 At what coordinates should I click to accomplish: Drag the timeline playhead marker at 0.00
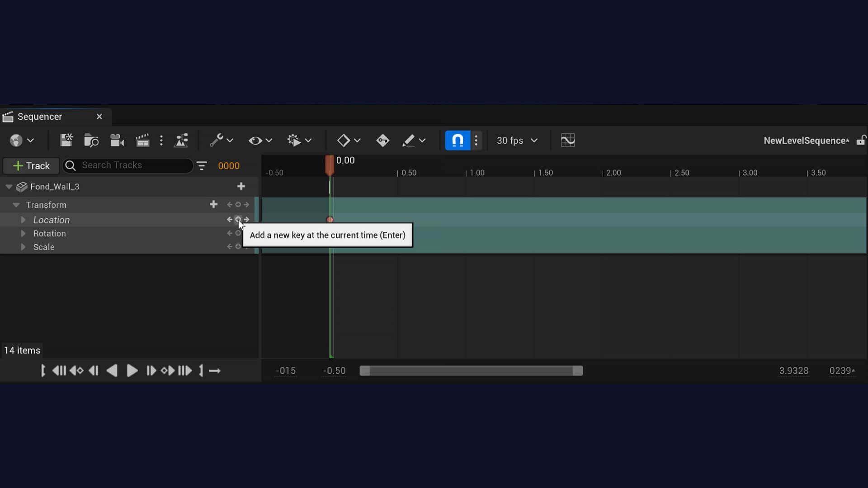tap(330, 165)
